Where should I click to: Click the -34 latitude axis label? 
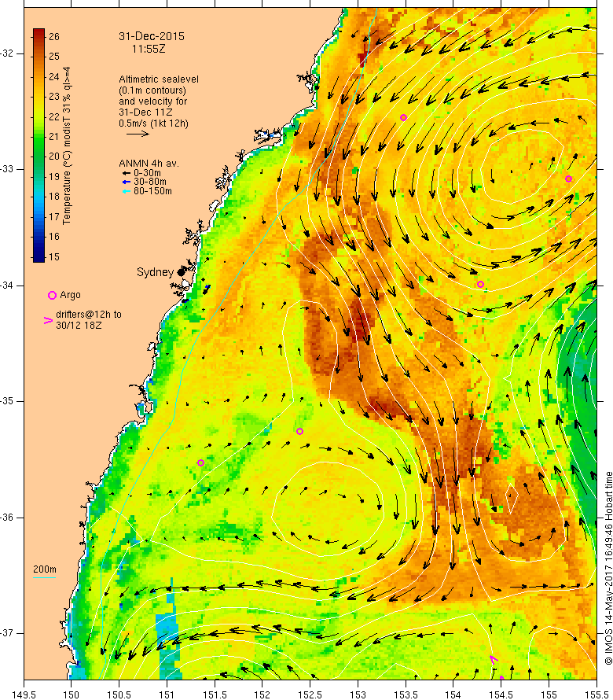point(7,286)
